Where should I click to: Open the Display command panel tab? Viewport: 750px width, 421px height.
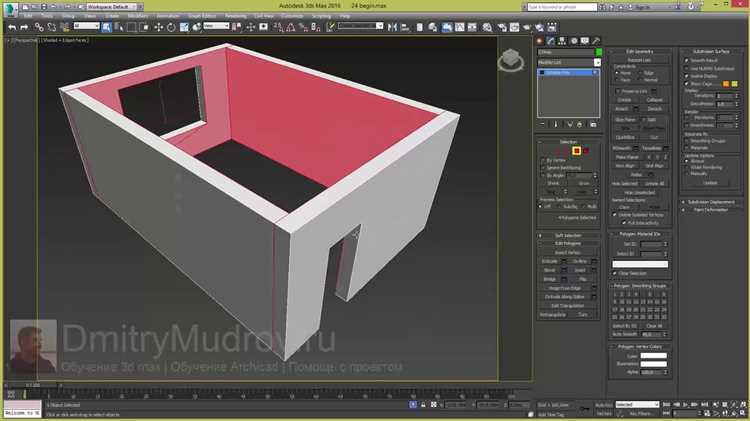pos(585,41)
